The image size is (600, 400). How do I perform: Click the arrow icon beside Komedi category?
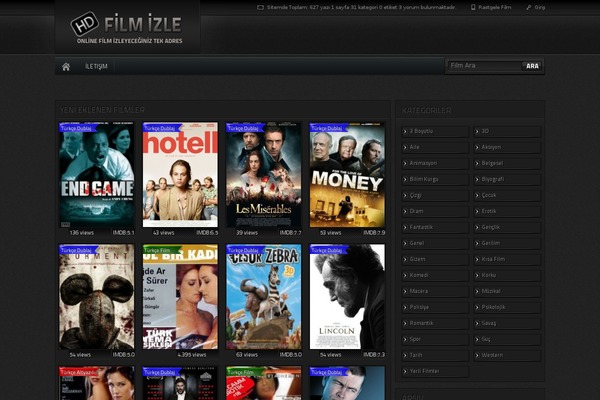405,276
